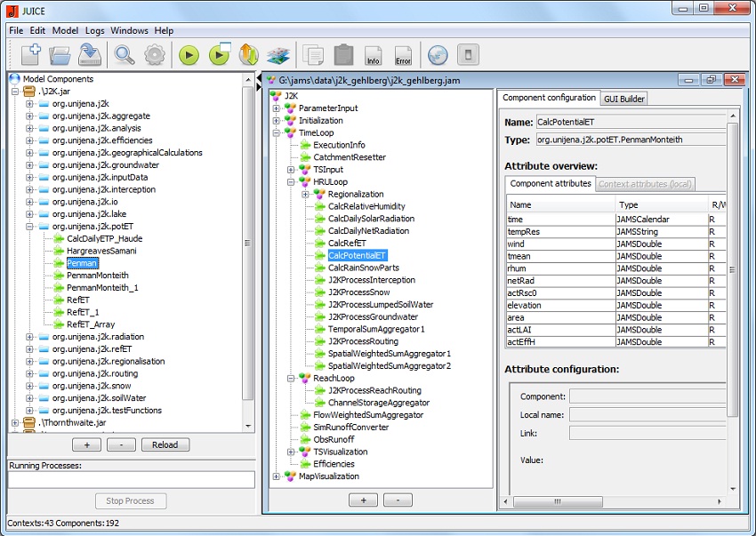This screenshot has width=756, height=536.
Task: Click the plus button below model tree
Action: point(363,500)
